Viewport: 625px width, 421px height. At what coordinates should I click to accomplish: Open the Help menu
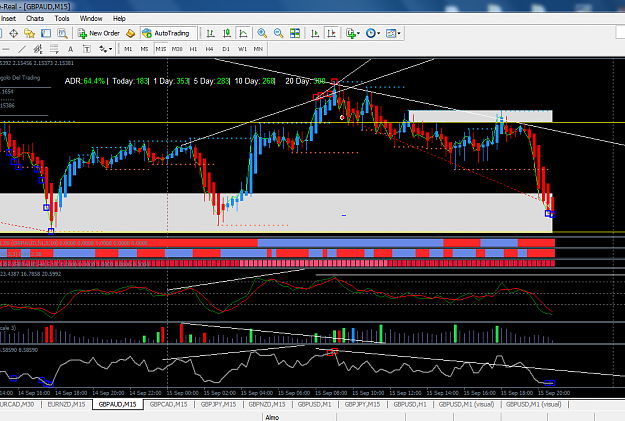(119, 18)
